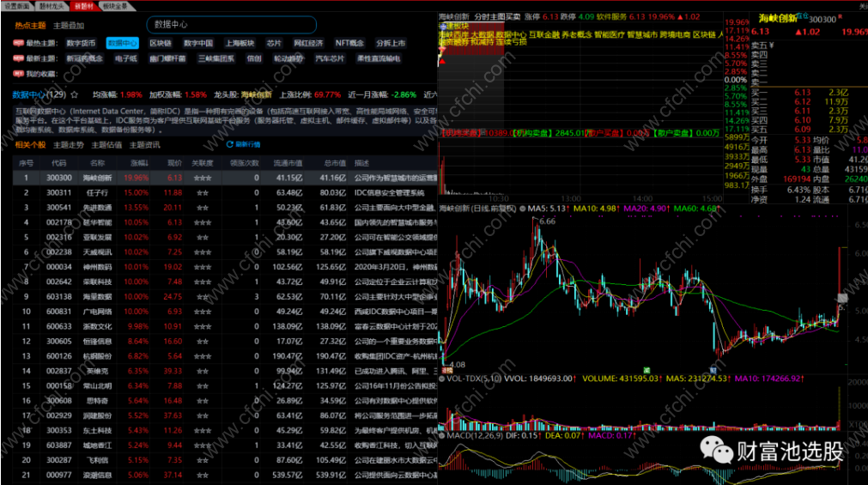
Task: Select the 上海板块 theme tag
Action: [240, 43]
